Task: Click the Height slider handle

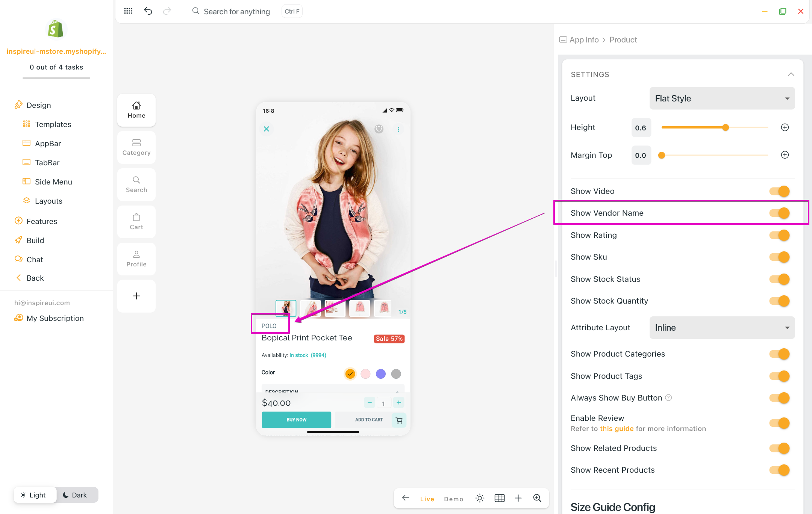Action: [726, 127]
